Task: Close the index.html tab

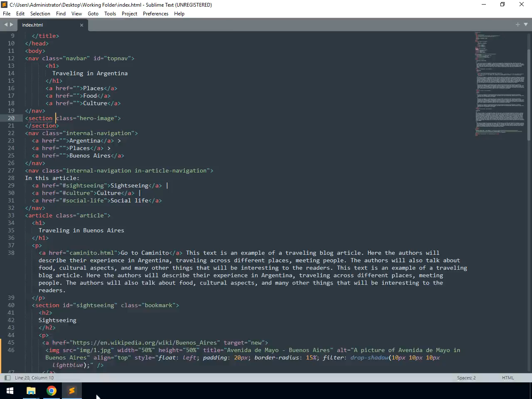Action: (x=81, y=25)
